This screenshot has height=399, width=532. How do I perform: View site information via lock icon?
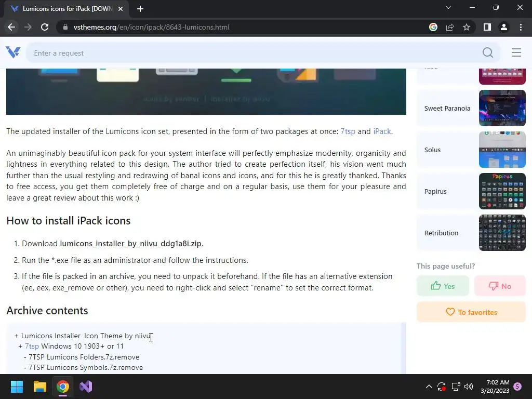pyautogui.click(x=65, y=27)
